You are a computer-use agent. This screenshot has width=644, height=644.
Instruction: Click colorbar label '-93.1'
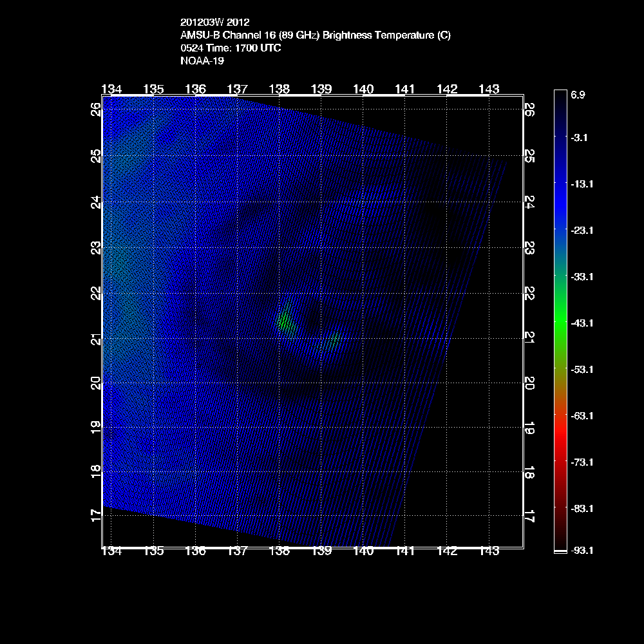coord(582,551)
